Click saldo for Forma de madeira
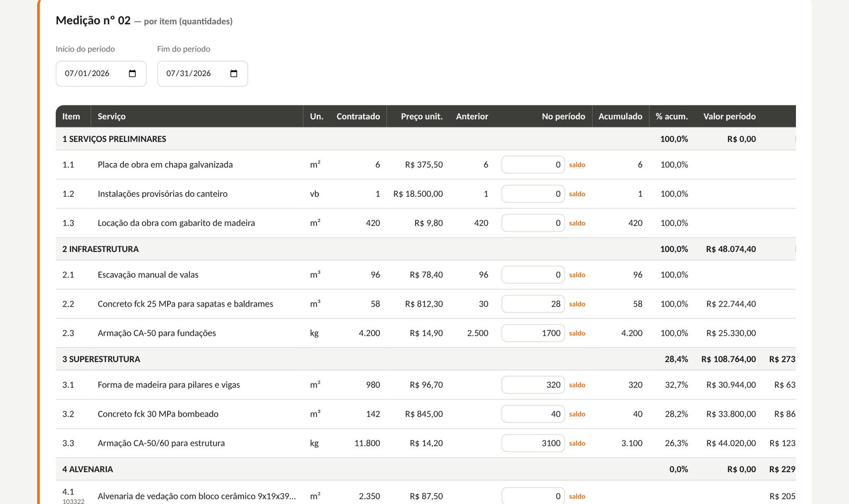The height and width of the screenshot is (504, 849). point(577,385)
